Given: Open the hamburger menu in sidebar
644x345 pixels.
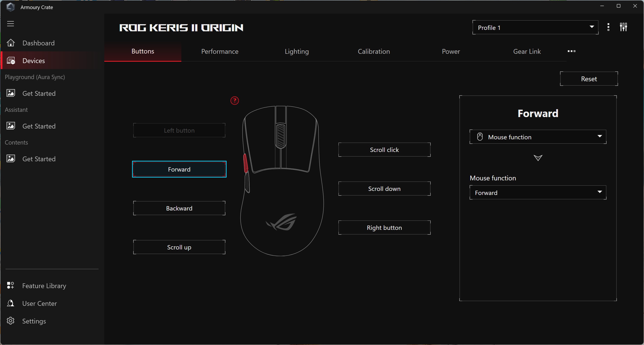Looking at the screenshot, I should 10,24.
